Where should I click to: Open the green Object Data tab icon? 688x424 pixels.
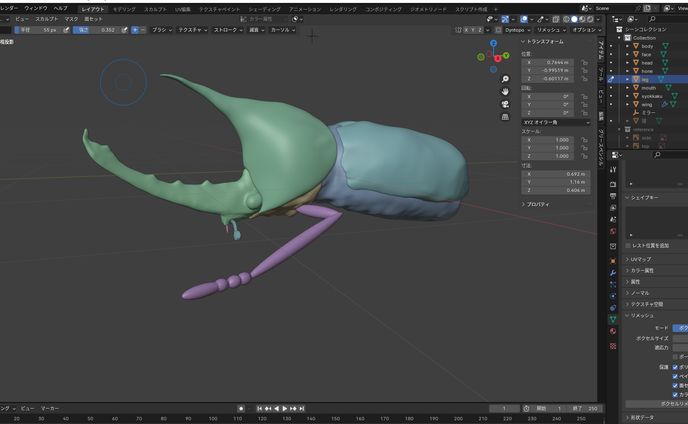(x=613, y=319)
